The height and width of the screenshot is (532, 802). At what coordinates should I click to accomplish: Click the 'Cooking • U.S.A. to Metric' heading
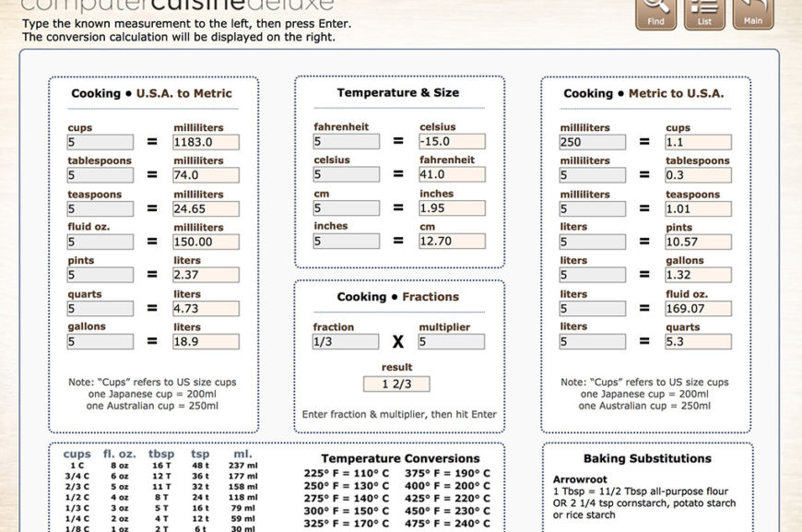[x=151, y=94]
